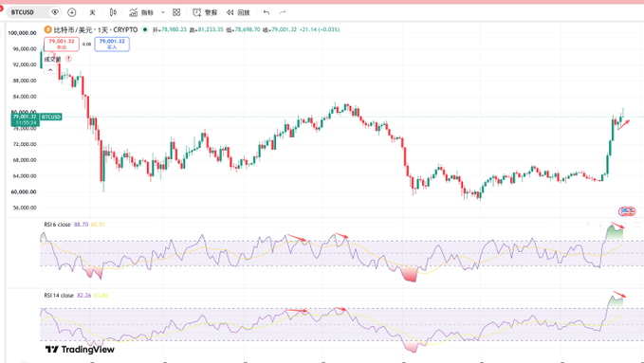Select the RSI 6 close indicator label

pos(58,225)
